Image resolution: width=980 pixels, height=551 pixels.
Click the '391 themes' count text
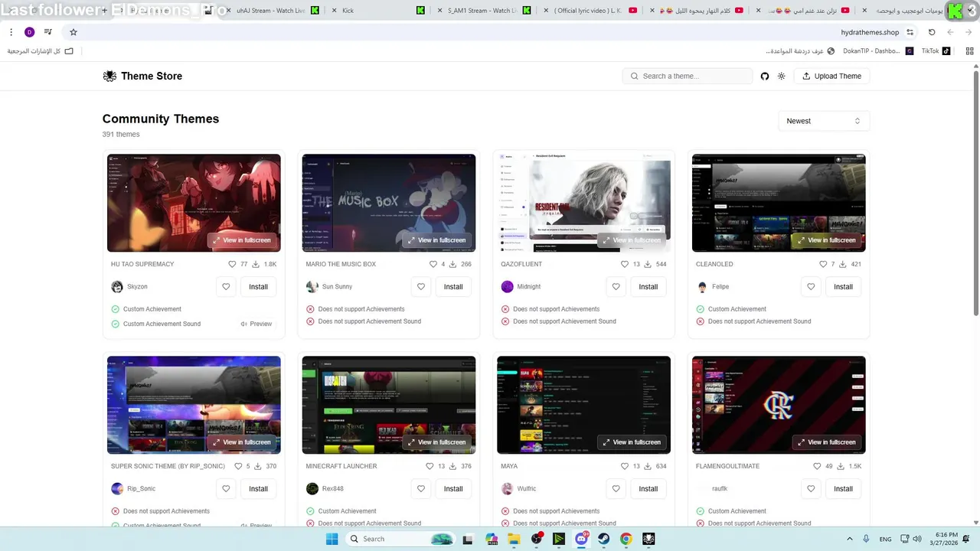click(121, 134)
